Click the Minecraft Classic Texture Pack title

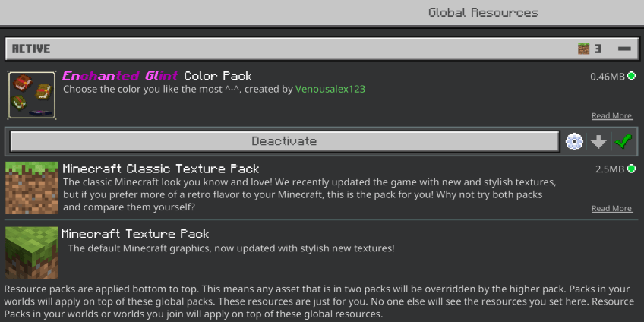pos(161,169)
